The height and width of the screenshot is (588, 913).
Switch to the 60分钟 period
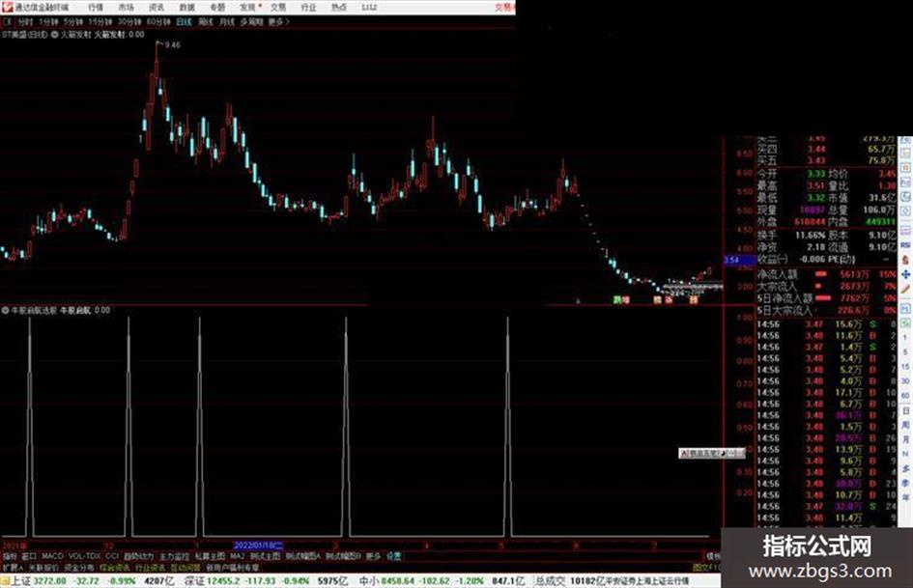point(158,21)
